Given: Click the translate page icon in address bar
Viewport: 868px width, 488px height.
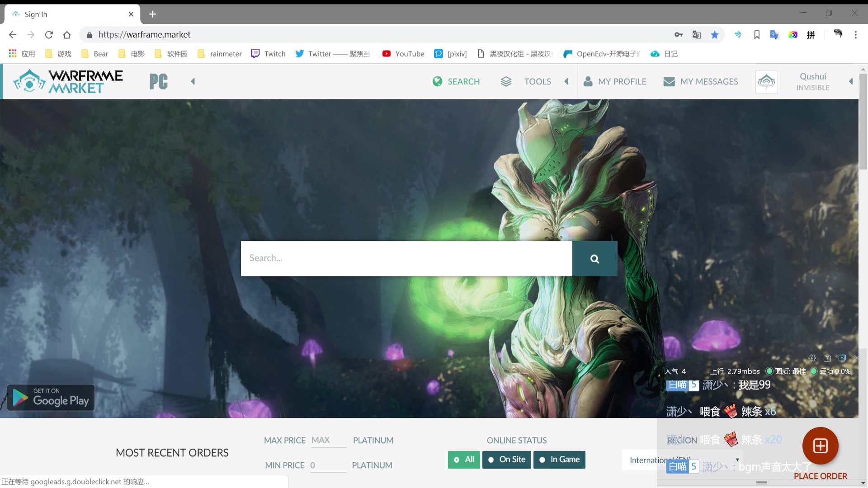Looking at the screenshot, I should [697, 35].
